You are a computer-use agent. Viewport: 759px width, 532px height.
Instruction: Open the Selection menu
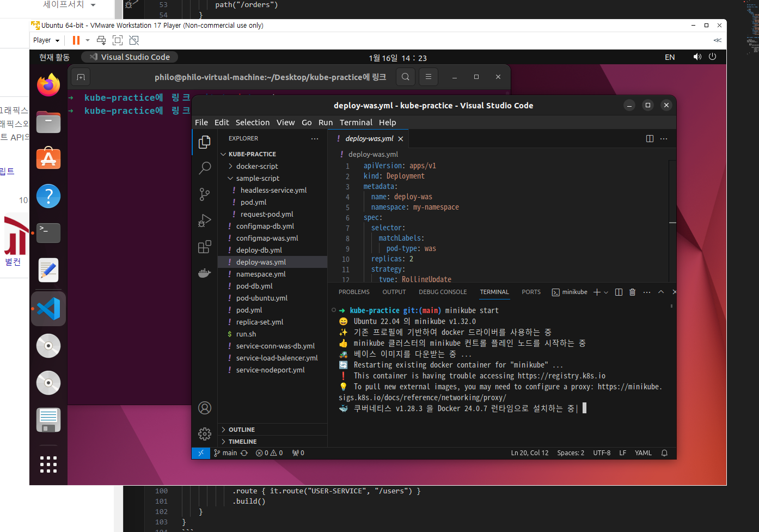(x=253, y=123)
